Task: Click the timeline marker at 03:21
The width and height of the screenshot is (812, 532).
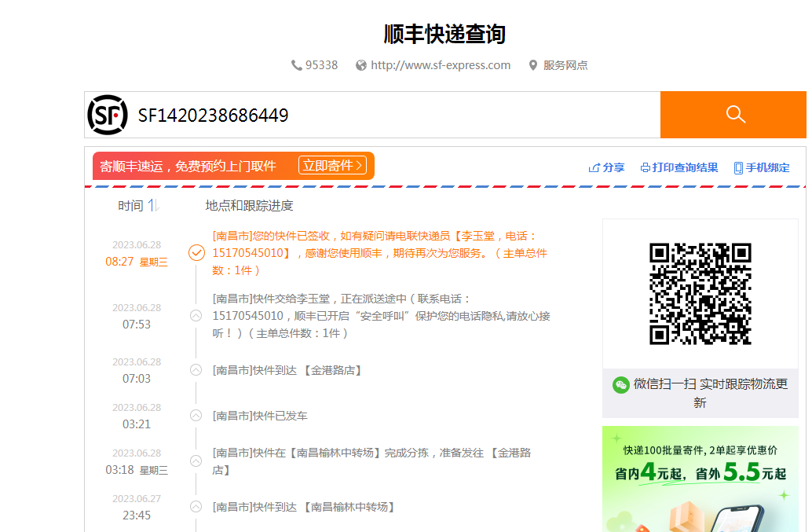Action: click(x=196, y=416)
